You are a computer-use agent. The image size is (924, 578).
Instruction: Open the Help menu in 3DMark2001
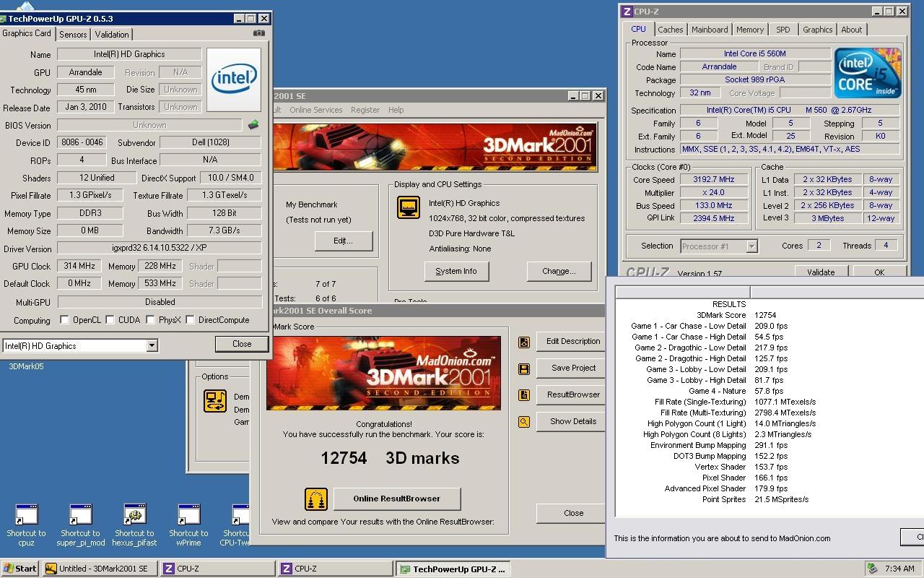pyautogui.click(x=396, y=110)
